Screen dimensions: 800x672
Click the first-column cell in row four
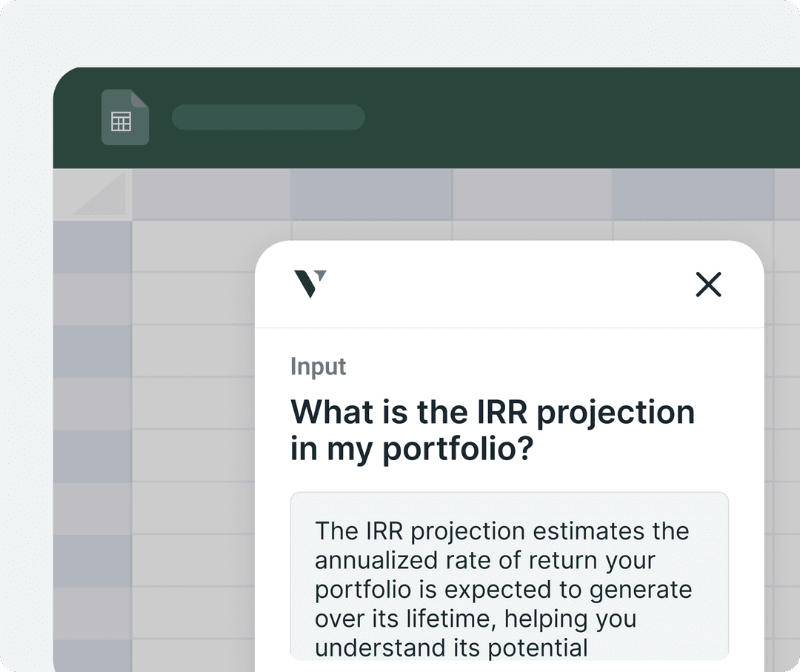tap(194, 404)
